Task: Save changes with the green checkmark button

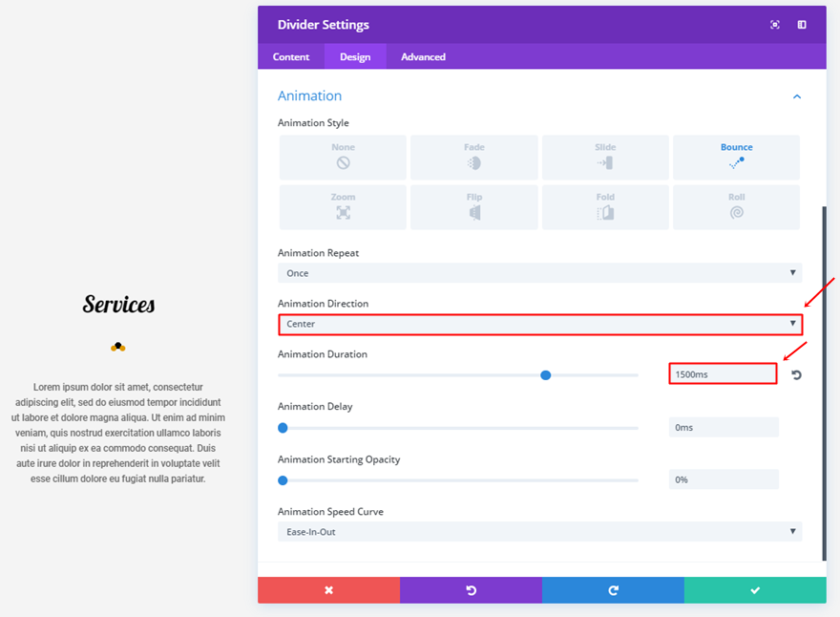Action: pyautogui.click(x=755, y=590)
